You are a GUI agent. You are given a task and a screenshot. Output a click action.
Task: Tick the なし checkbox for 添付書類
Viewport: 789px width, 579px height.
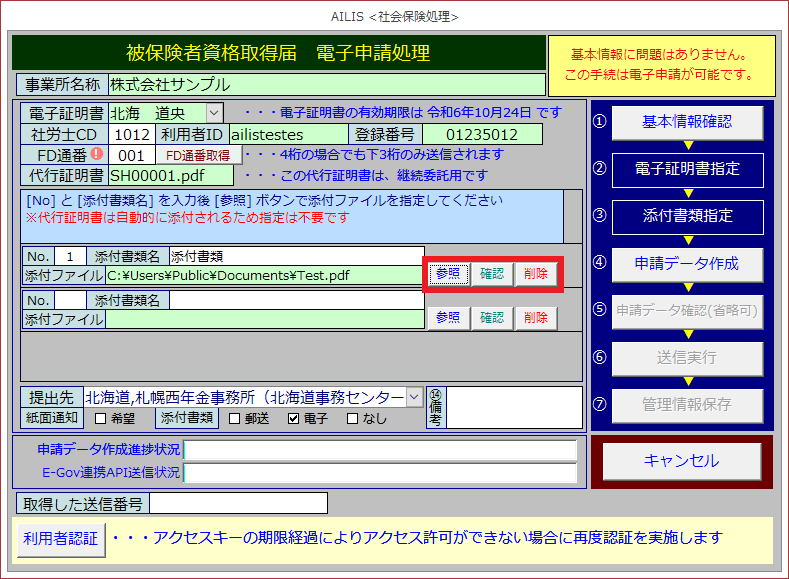(x=352, y=418)
